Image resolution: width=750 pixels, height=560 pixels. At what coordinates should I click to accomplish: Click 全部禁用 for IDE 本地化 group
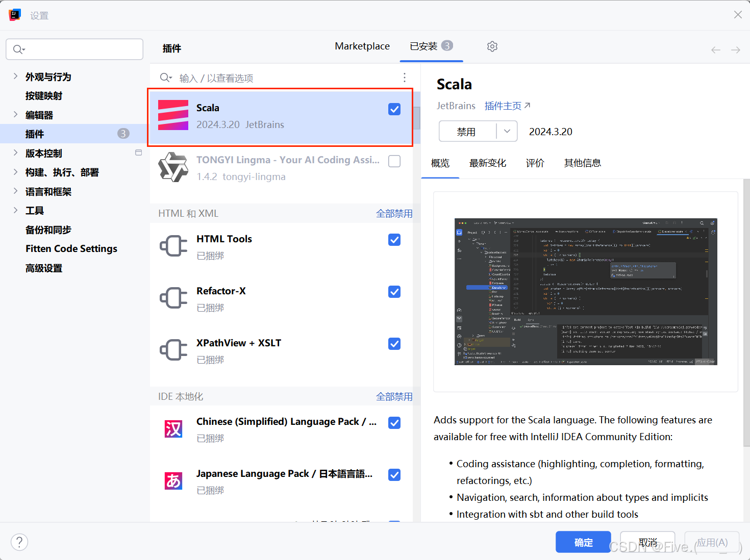[x=394, y=397]
